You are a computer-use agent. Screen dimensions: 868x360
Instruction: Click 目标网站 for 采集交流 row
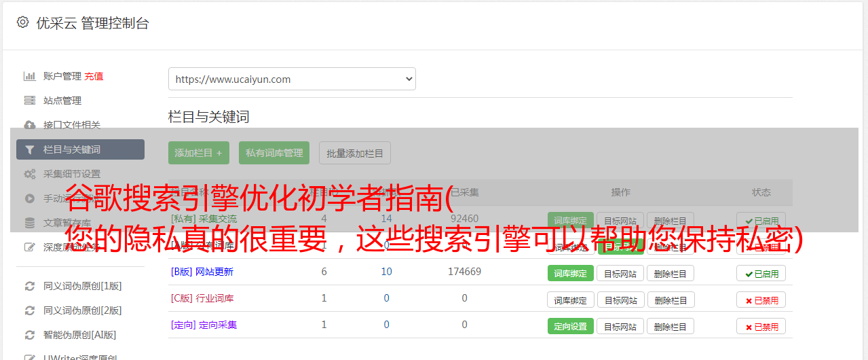tap(620, 221)
